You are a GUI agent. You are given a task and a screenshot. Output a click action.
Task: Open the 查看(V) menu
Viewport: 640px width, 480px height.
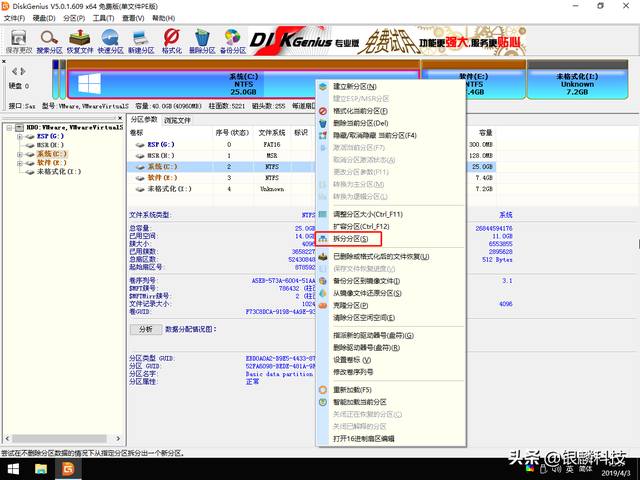click(133, 18)
